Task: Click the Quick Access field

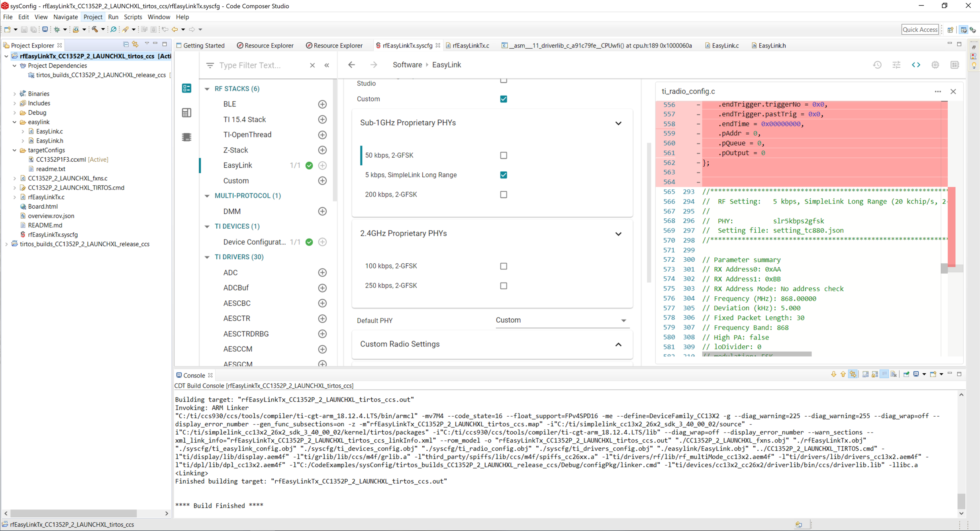Action: 920,29
